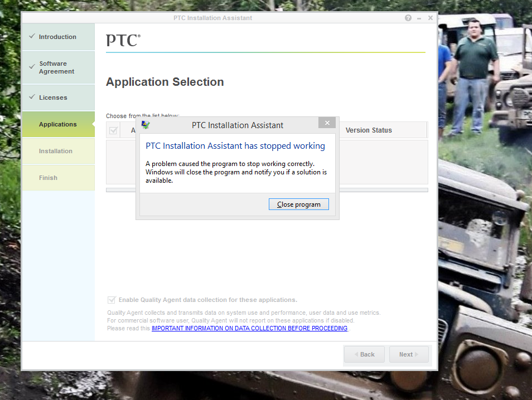Click the Software Agreement checkmark icon
This screenshot has height=400, width=532.
[32, 67]
